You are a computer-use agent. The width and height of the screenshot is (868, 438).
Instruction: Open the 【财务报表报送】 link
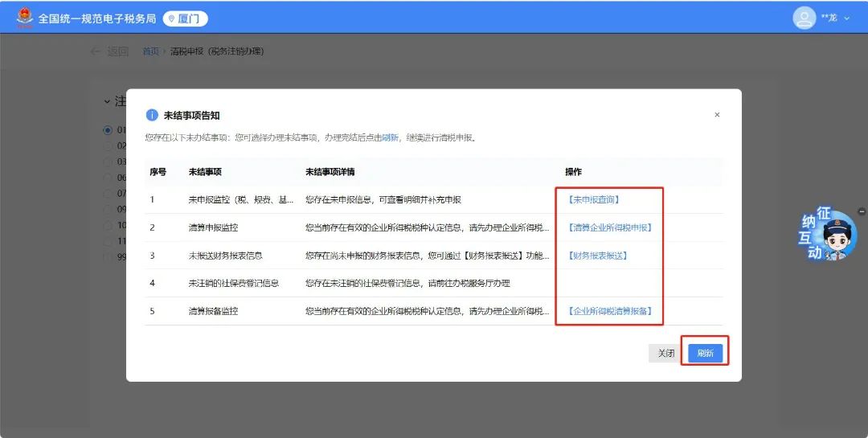[x=597, y=256]
